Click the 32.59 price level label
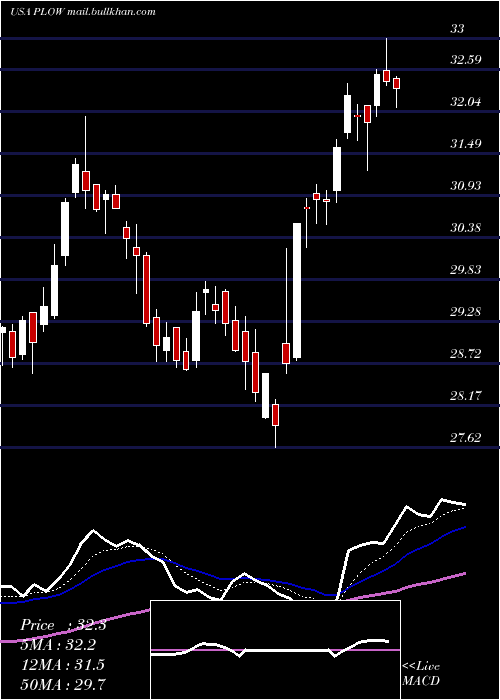This screenshot has width=500, height=700. click(466, 59)
